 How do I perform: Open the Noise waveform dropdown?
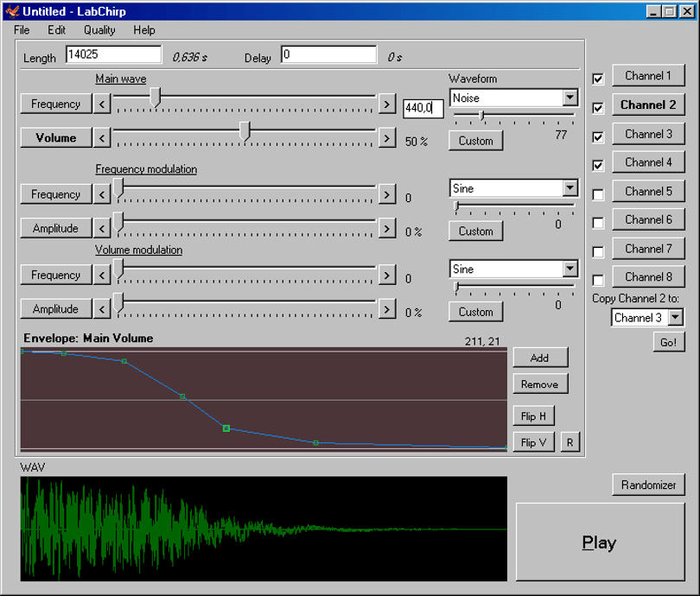coord(570,98)
